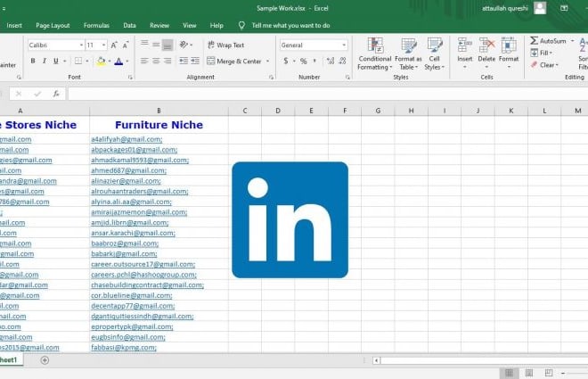Open the Review tab
588x379 pixels.
pos(159,26)
